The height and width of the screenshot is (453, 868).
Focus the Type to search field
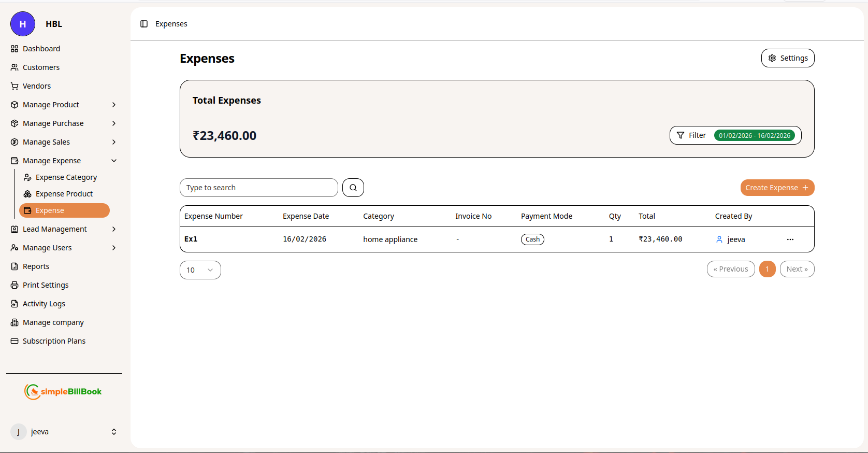tap(258, 188)
